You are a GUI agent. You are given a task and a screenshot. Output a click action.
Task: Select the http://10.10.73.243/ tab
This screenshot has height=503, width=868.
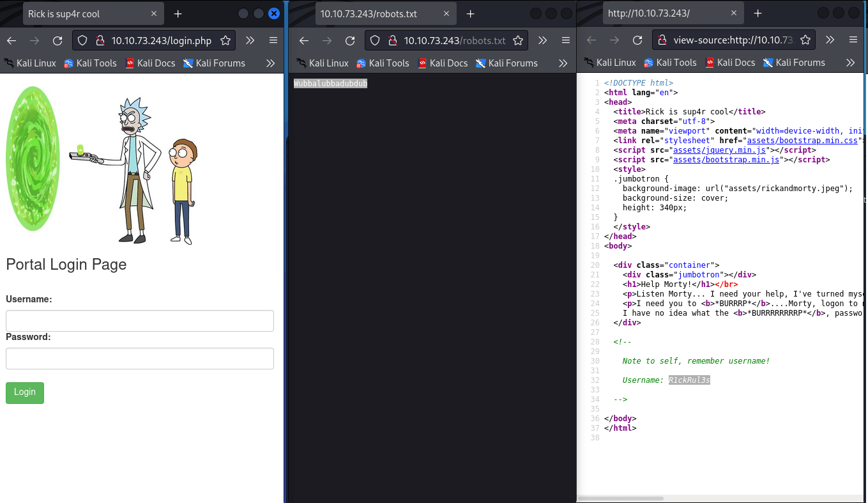pos(673,13)
